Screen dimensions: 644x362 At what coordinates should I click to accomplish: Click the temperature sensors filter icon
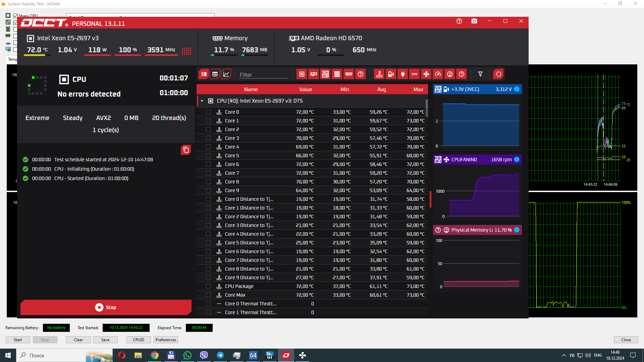[379, 74]
